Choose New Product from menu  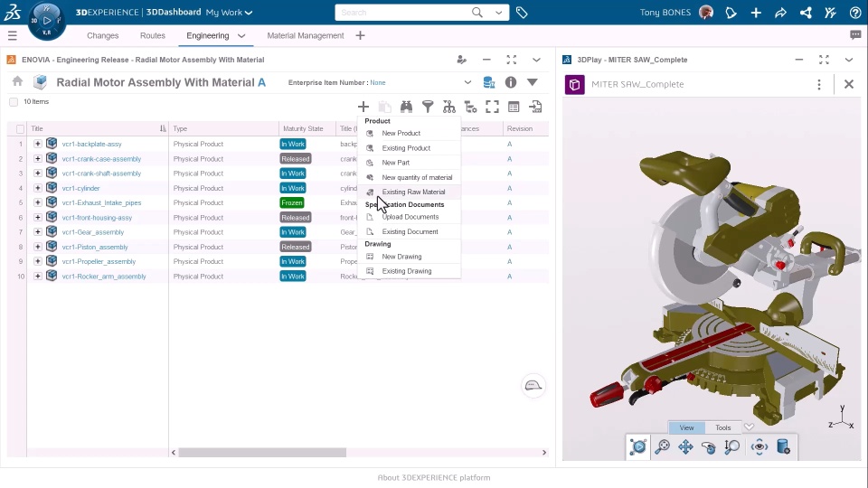pyautogui.click(x=409, y=134)
